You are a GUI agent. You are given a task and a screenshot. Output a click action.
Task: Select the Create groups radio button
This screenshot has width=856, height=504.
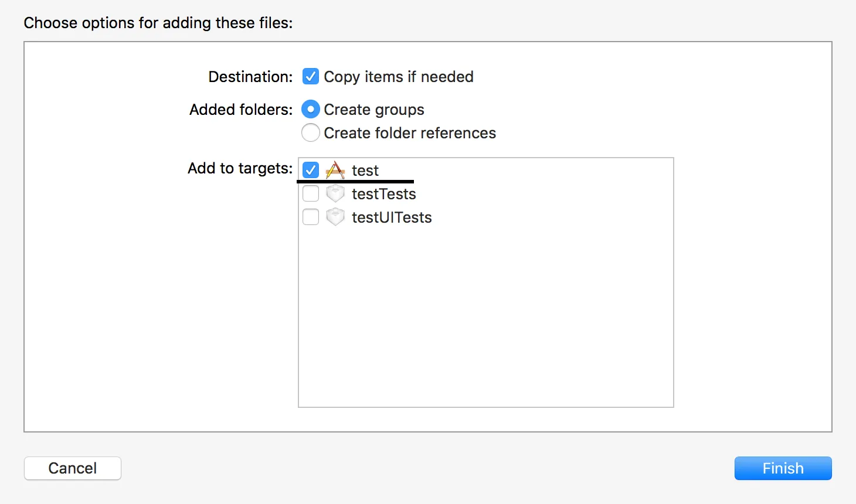coord(311,110)
